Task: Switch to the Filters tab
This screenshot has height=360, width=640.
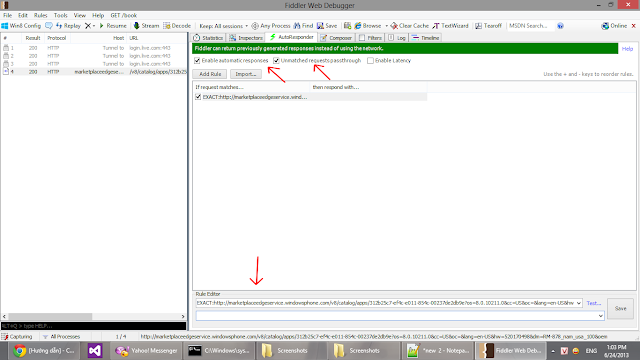Action: tap(370, 38)
